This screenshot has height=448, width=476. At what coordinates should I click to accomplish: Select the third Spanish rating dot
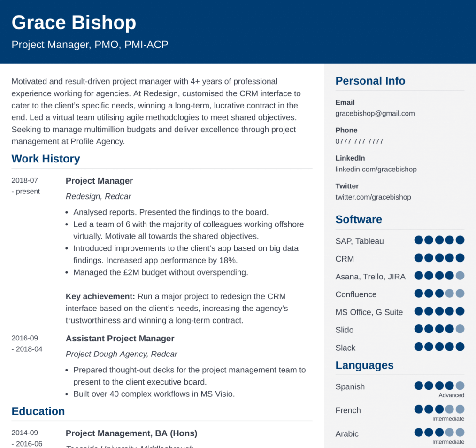click(439, 385)
